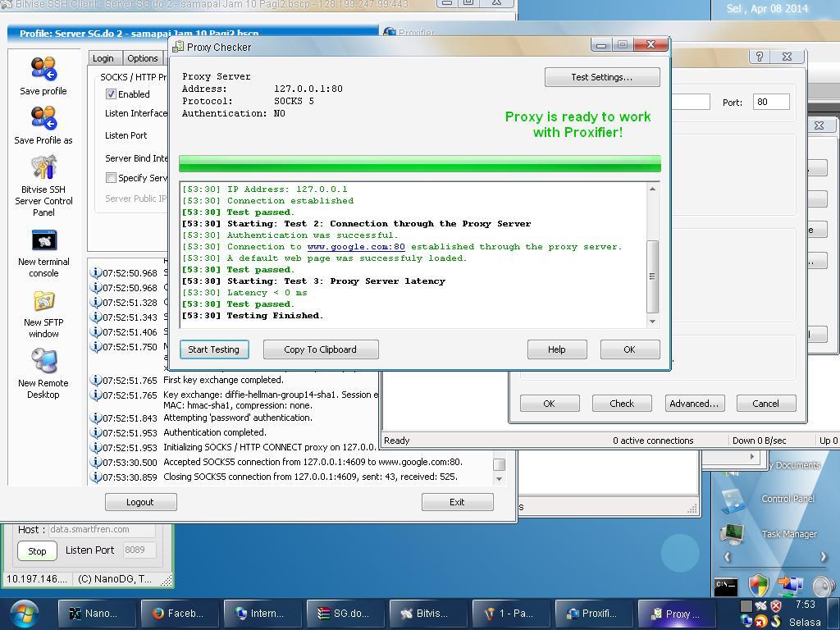Click the right scroll arrow in Proxifier window
840x630 pixels.
[752, 456]
